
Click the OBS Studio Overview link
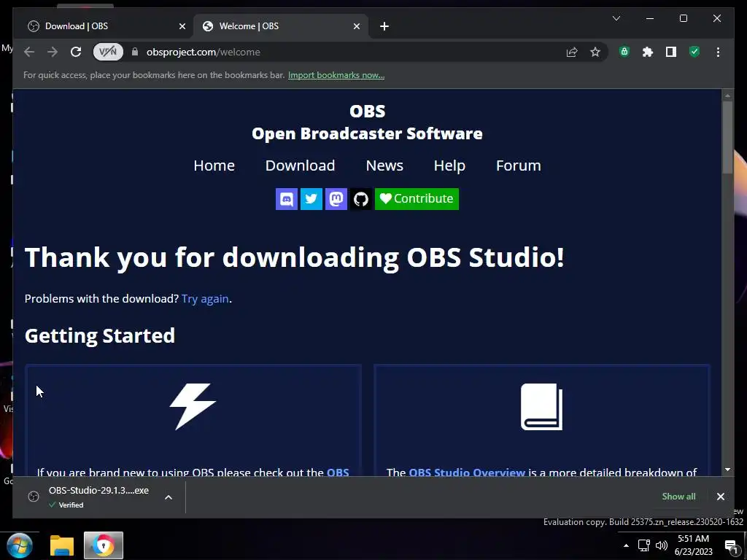tap(467, 472)
